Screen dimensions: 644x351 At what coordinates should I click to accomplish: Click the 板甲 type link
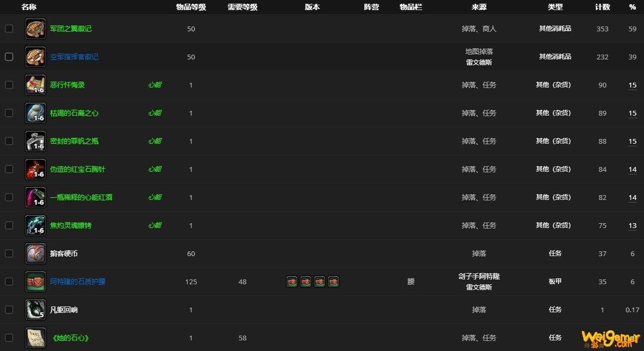click(555, 282)
